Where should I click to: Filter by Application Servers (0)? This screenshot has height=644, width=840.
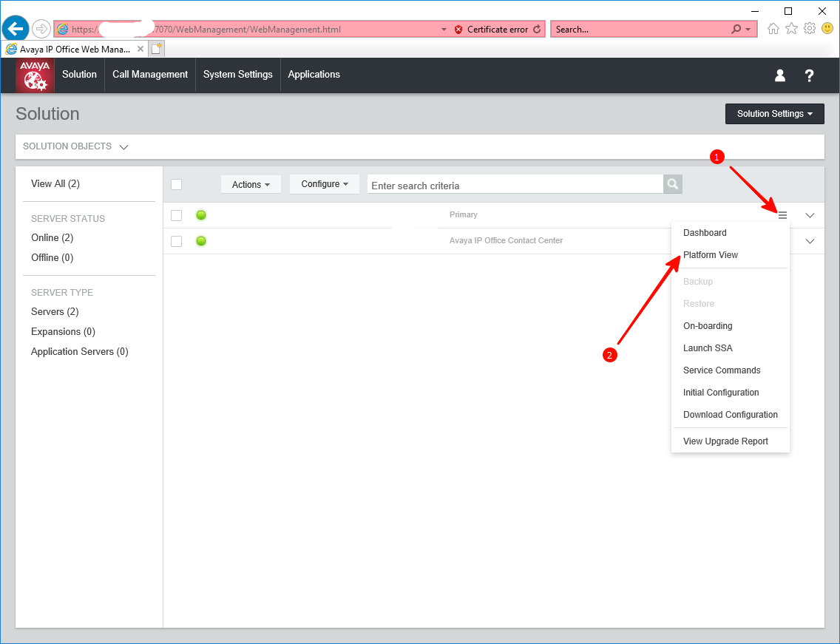(79, 351)
